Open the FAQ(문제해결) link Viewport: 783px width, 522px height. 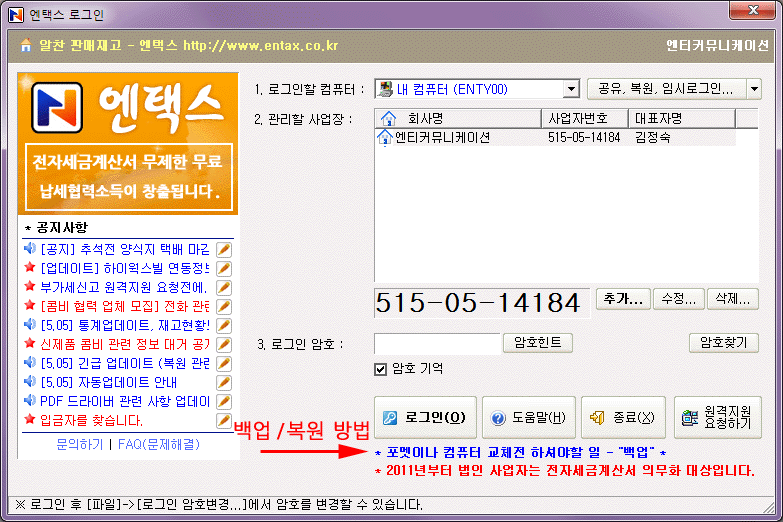(x=159, y=445)
